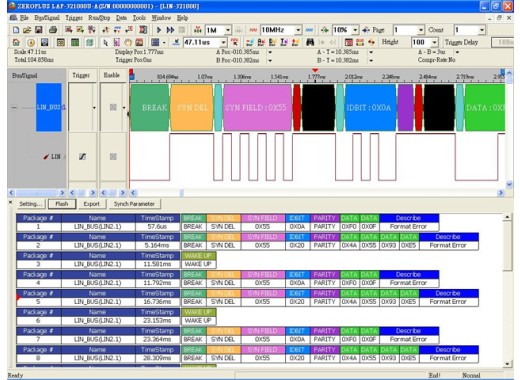Click the single Run play icon

[x=159, y=30]
